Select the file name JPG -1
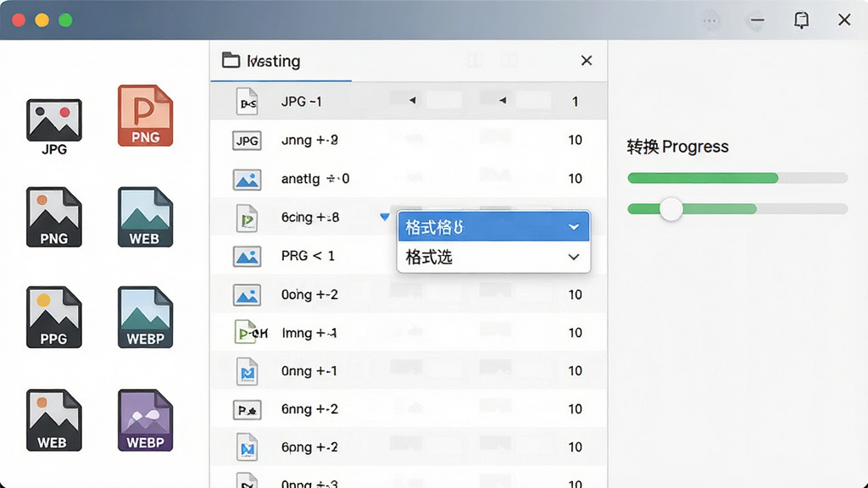868x488 pixels. click(x=301, y=102)
